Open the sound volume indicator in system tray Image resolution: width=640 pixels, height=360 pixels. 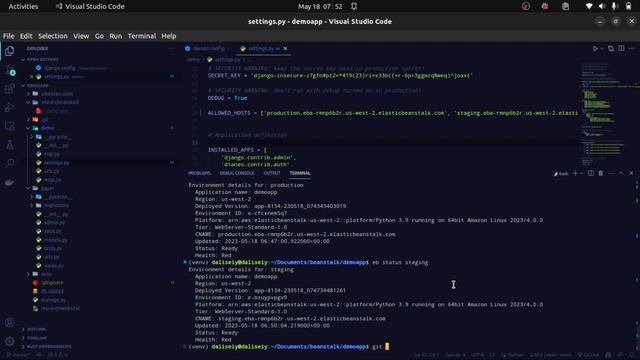click(602, 6)
